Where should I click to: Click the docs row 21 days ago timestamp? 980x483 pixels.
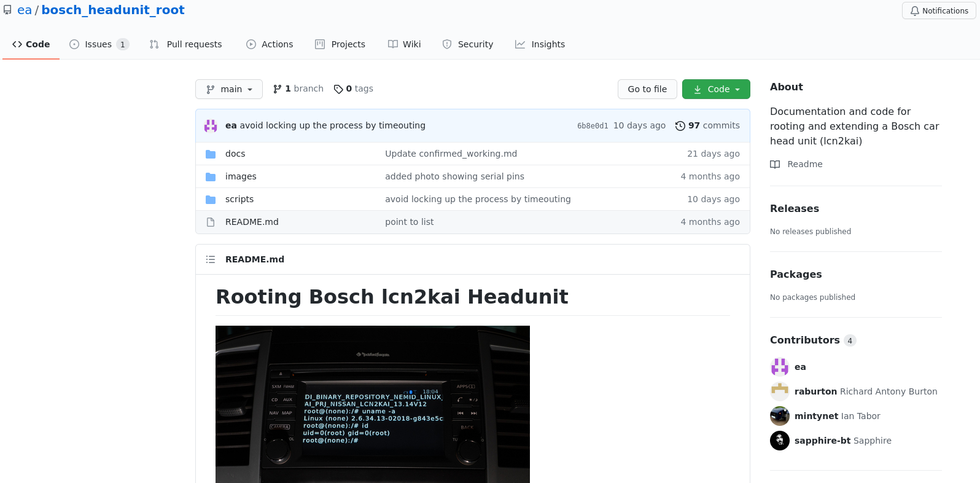pos(714,154)
